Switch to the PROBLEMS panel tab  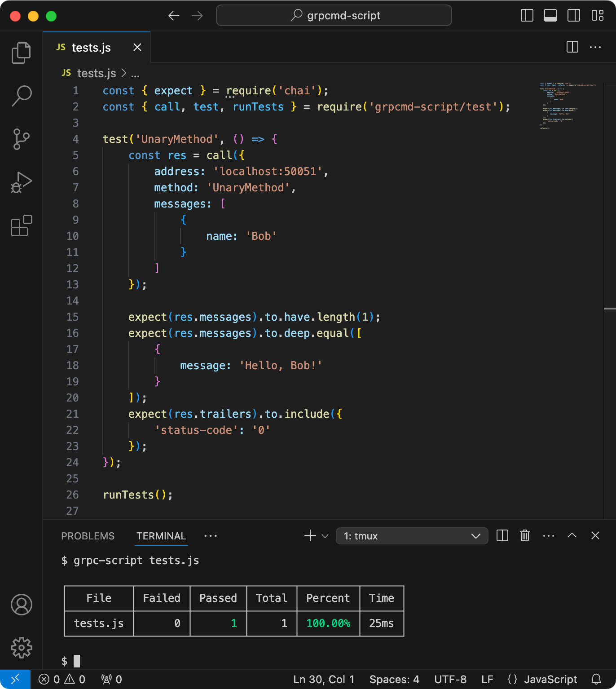[88, 536]
